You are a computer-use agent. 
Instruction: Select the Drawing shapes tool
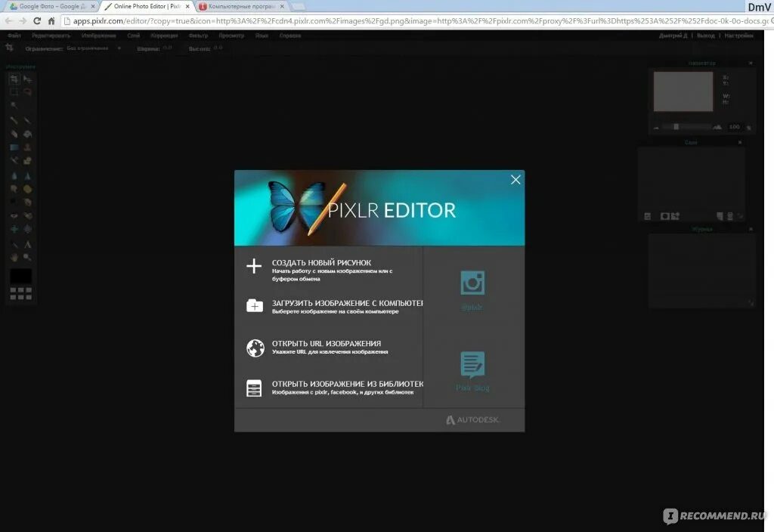point(28,160)
